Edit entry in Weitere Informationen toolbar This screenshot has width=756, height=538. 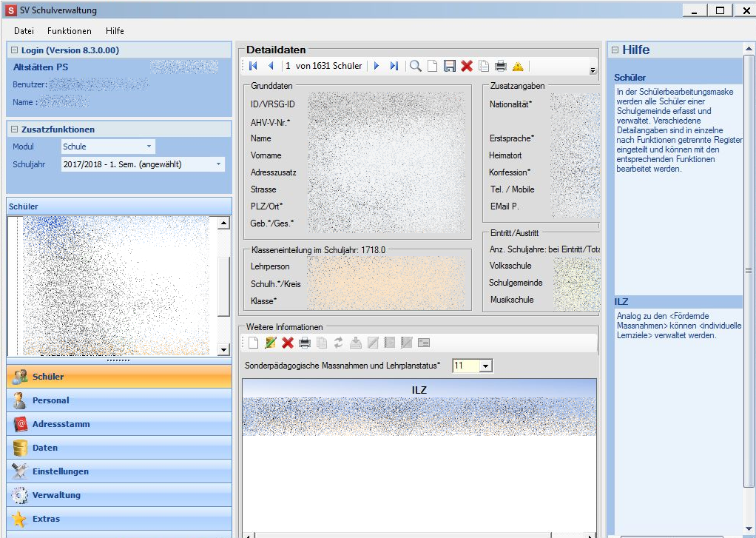coord(271,343)
